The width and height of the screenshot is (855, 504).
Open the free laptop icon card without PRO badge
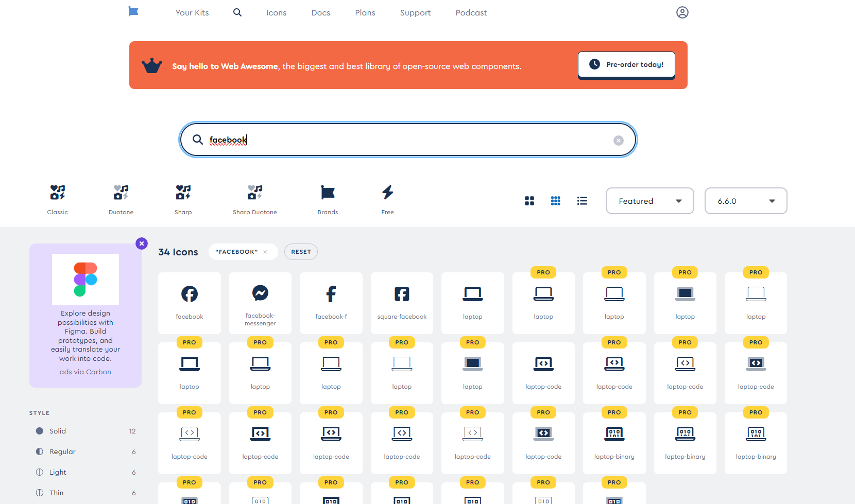(x=473, y=303)
